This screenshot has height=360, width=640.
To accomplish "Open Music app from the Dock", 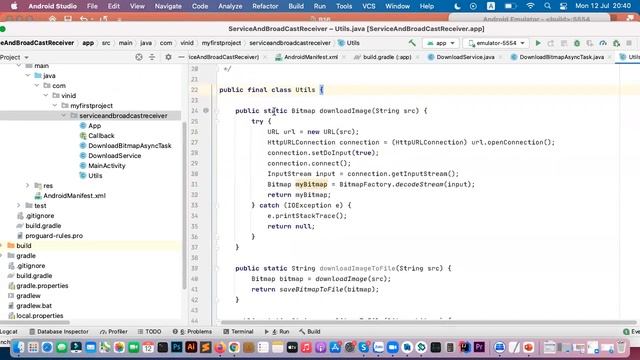I will (306, 347).
